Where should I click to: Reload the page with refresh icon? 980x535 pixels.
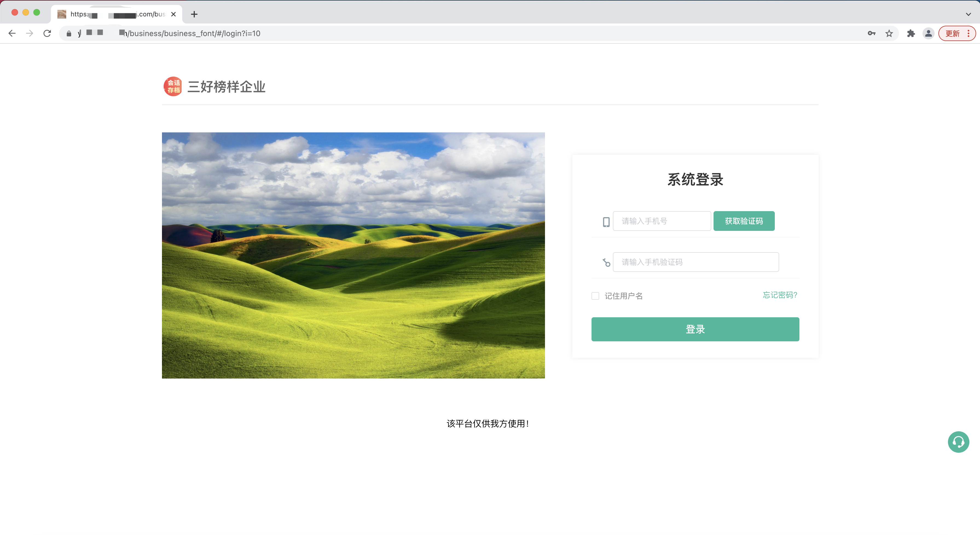click(47, 33)
